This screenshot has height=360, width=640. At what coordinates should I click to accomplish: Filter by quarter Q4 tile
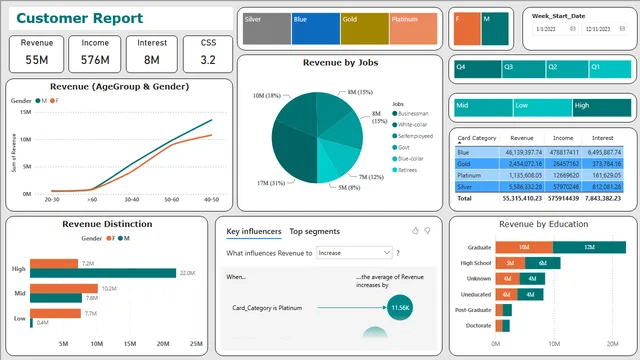tap(478, 69)
